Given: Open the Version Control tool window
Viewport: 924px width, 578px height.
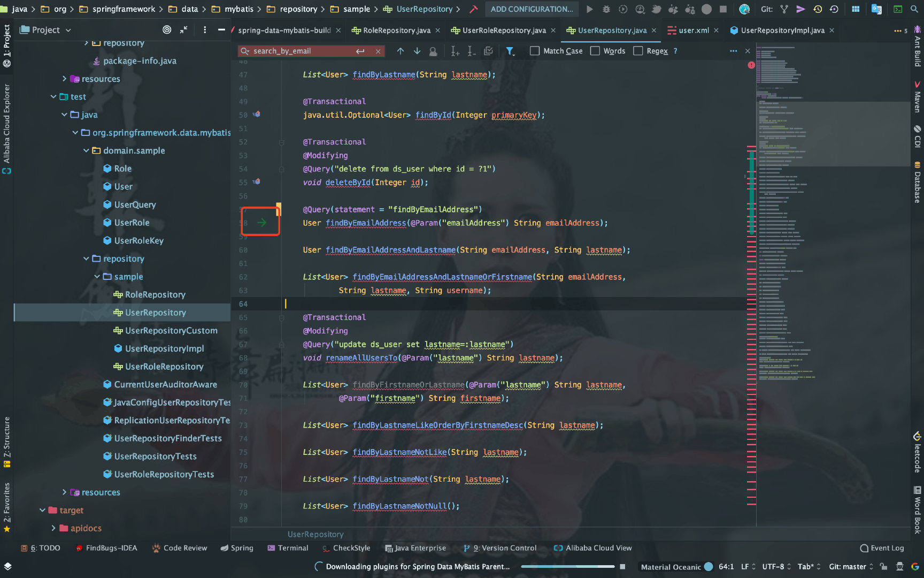Looking at the screenshot, I should [x=500, y=548].
